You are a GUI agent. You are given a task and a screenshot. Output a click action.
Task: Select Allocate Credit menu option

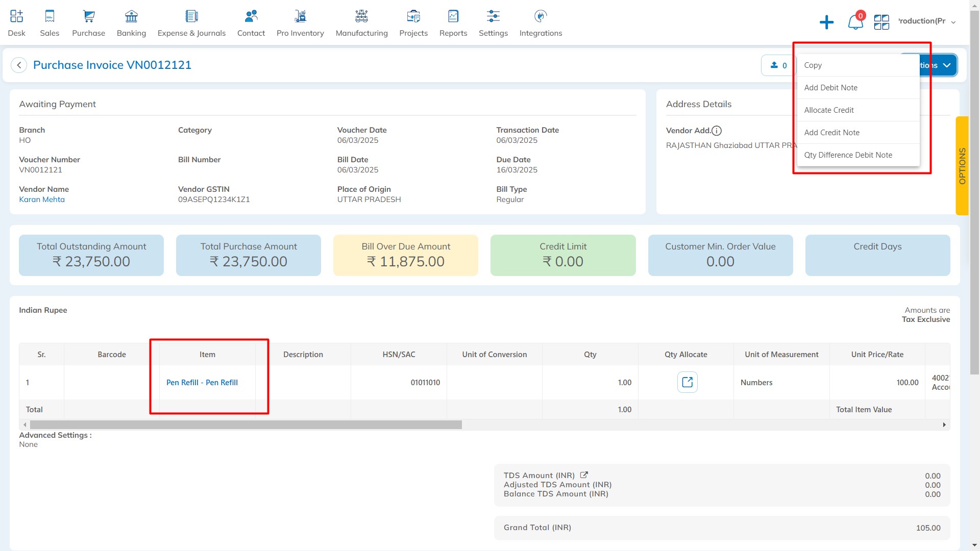[x=859, y=110]
